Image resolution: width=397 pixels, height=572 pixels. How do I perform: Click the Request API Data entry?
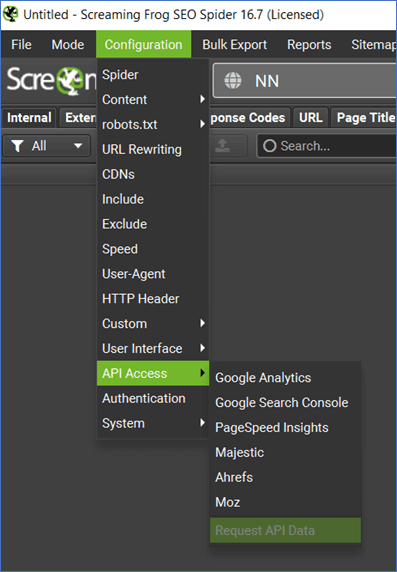click(x=285, y=530)
